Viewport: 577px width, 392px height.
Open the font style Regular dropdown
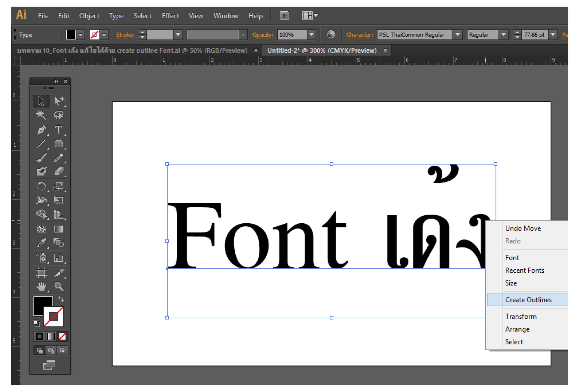[x=503, y=35]
